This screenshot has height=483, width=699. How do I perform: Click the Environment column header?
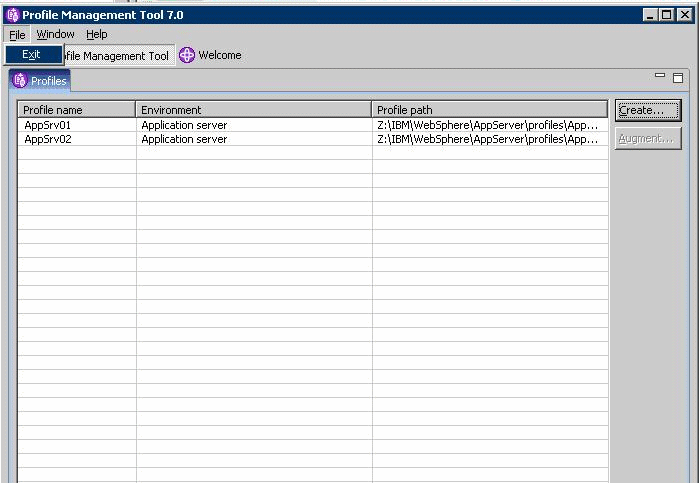tap(253, 110)
